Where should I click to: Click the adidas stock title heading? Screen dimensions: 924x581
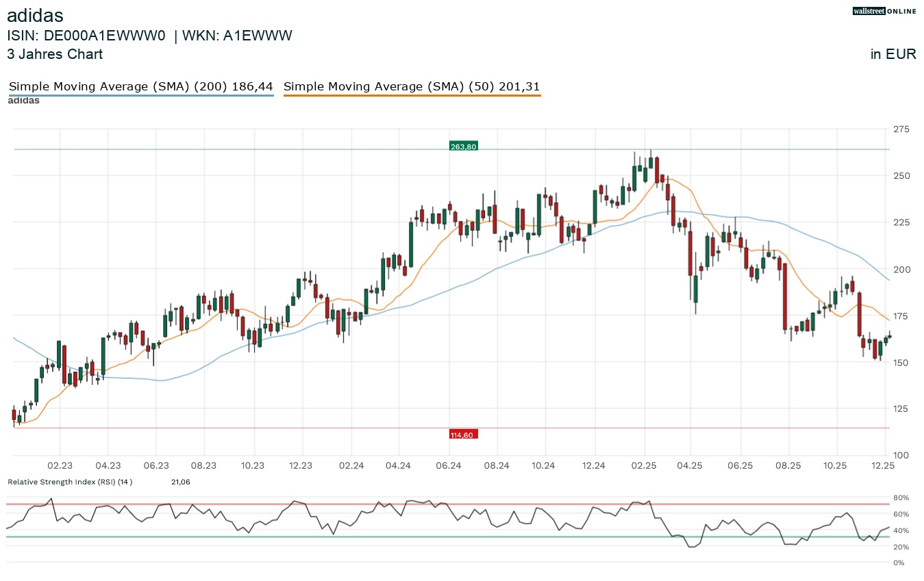[x=36, y=15]
